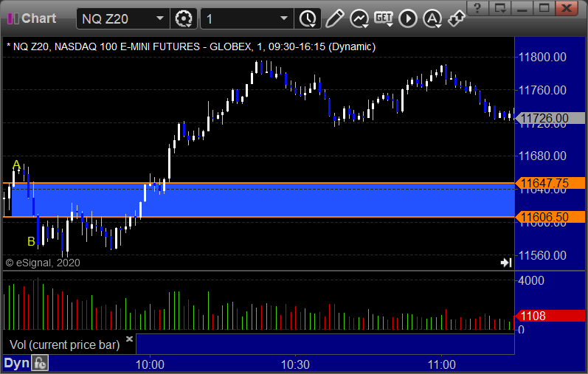Click the 11:00 time axis label

coord(442,364)
